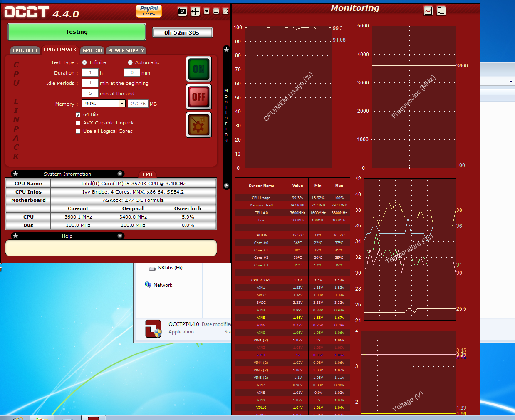
Task: Edit the Duration minutes field
Action: [132, 72]
